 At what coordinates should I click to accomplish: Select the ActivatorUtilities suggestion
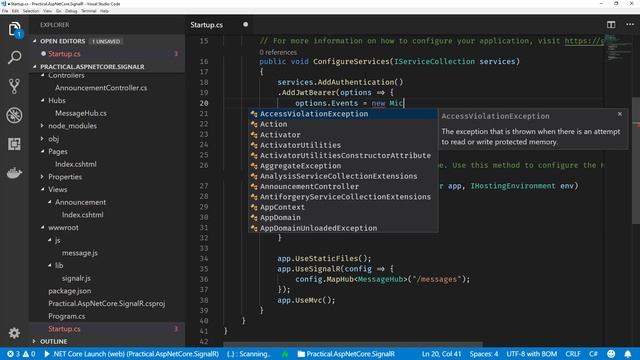pyautogui.click(x=343, y=145)
